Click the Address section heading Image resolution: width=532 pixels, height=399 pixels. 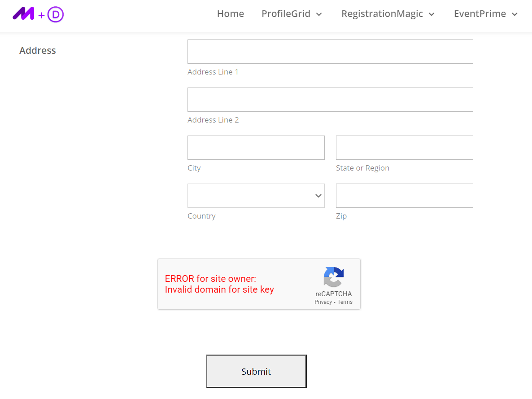38,50
